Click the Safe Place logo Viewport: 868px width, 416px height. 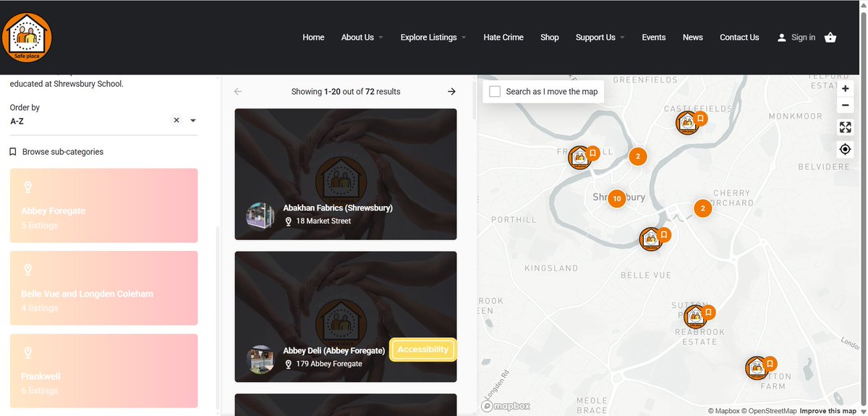pyautogui.click(x=27, y=38)
